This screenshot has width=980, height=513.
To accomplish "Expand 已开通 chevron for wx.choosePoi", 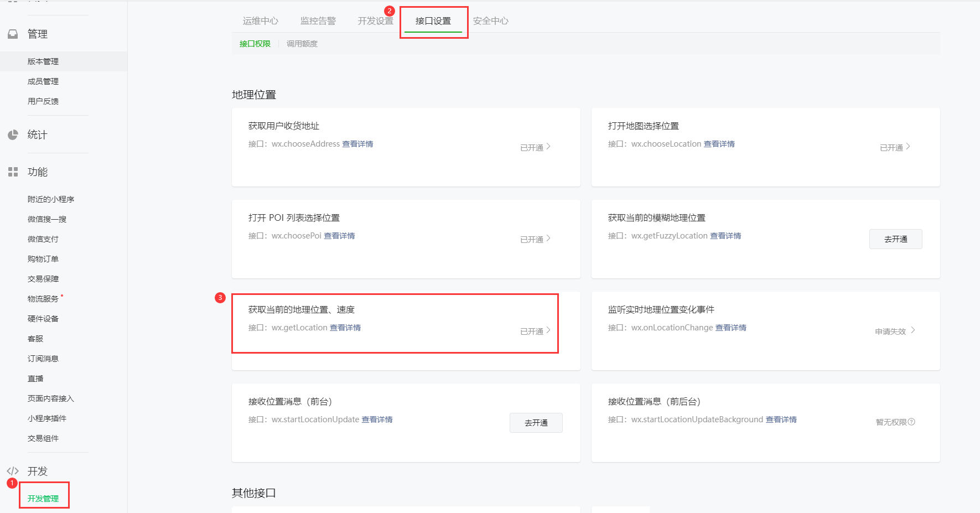I will click(548, 239).
